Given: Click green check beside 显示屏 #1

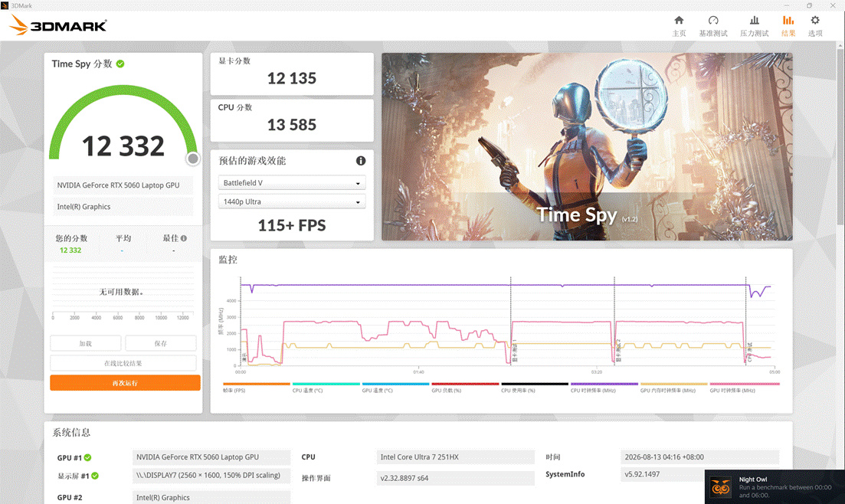Looking at the screenshot, I should point(95,476).
